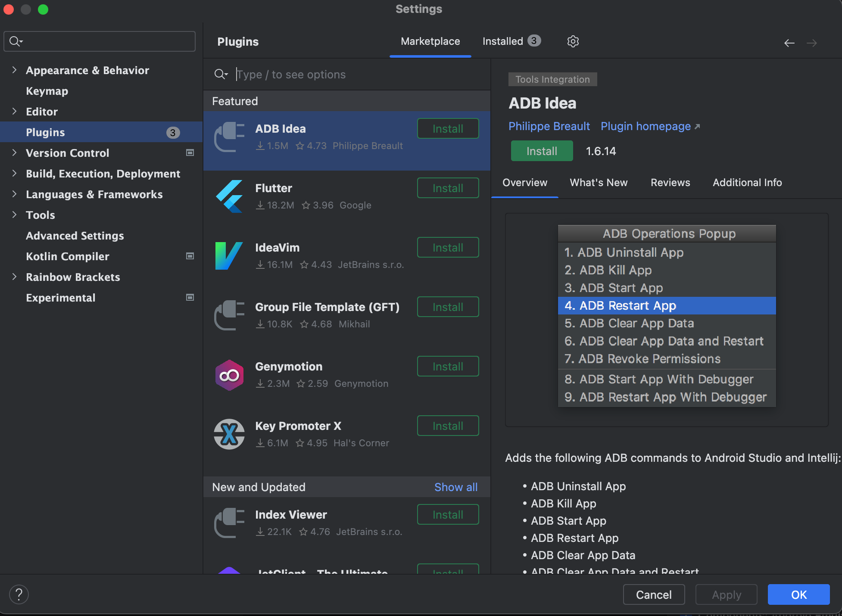
Task: Click the Genymotion plugin icon
Action: click(x=229, y=375)
